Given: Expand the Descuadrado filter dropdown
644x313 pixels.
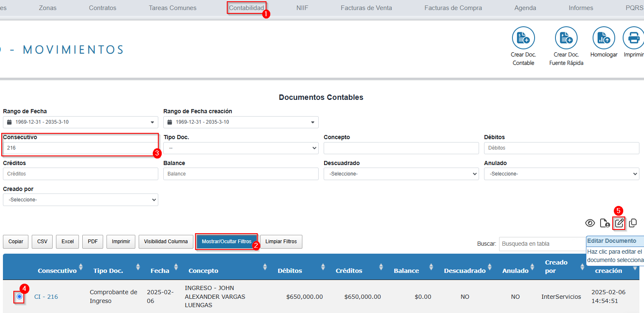Looking at the screenshot, I should (x=401, y=174).
